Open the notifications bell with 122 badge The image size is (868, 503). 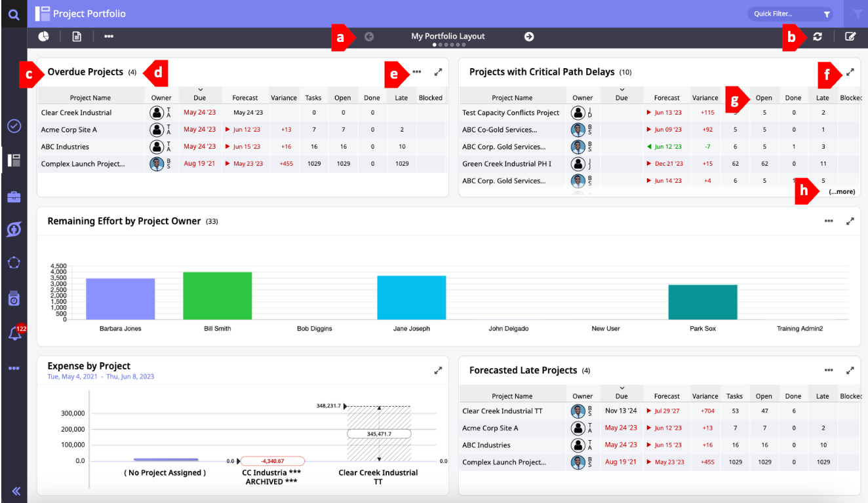pos(14,334)
